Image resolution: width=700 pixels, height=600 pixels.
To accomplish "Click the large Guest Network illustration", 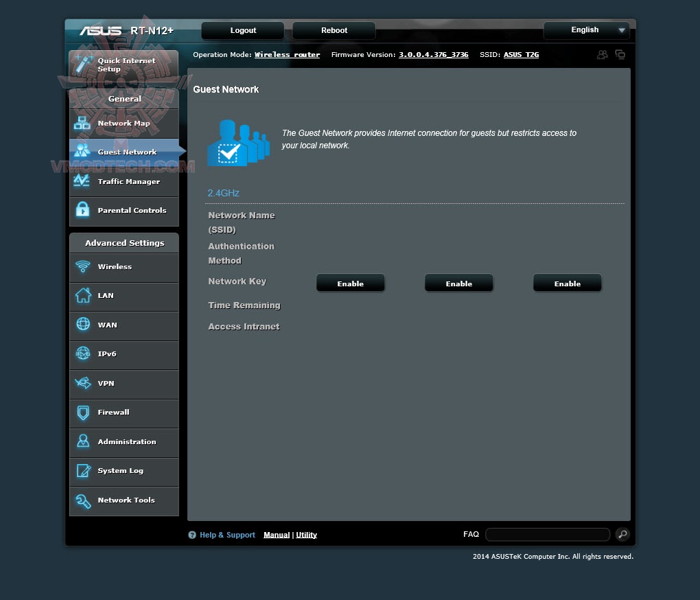I will pyautogui.click(x=238, y=143).
